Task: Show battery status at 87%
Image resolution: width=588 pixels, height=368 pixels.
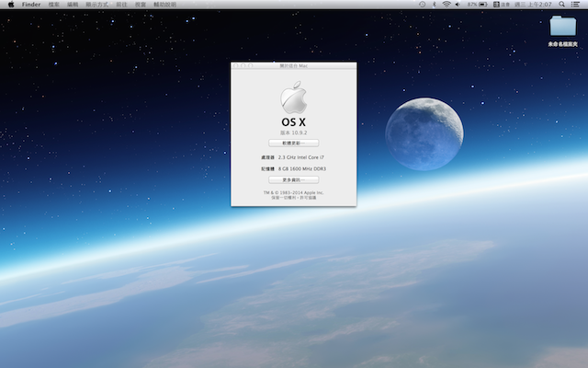Action: [x=477, y=5]
